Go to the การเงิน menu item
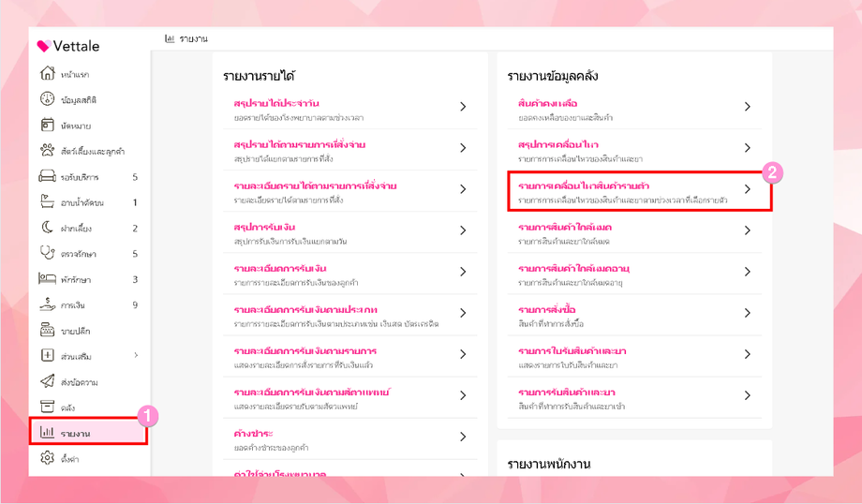The image size is (862, 504). click(x=73, y=305)
